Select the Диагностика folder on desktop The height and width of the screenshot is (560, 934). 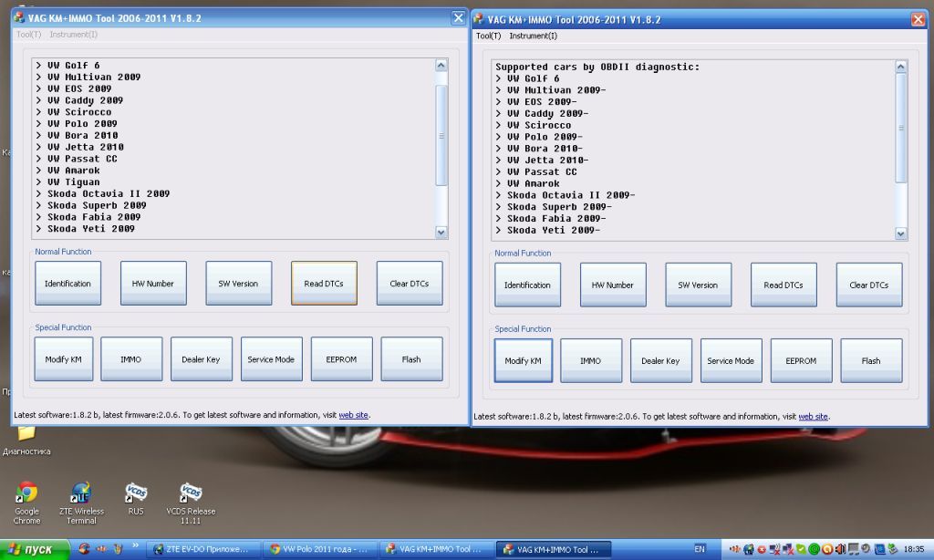(x=26, y=440)
